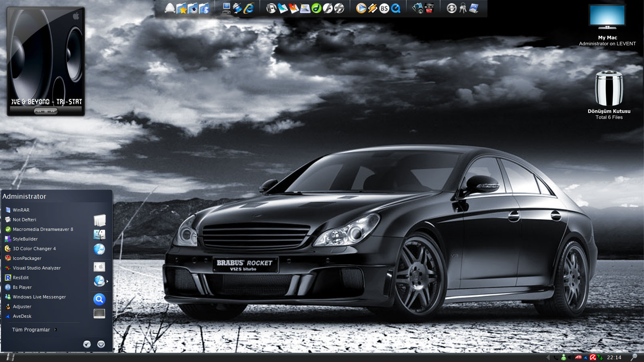Launch the BS Player icon in the dock
644x362 pixels.
pyautogui.click(x=384, y=8)
